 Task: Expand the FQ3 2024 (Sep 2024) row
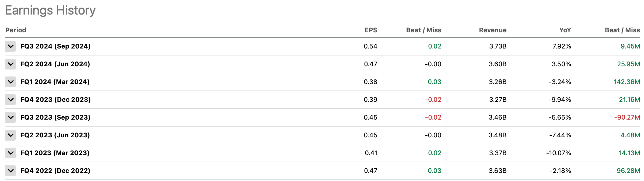(11, 46)
